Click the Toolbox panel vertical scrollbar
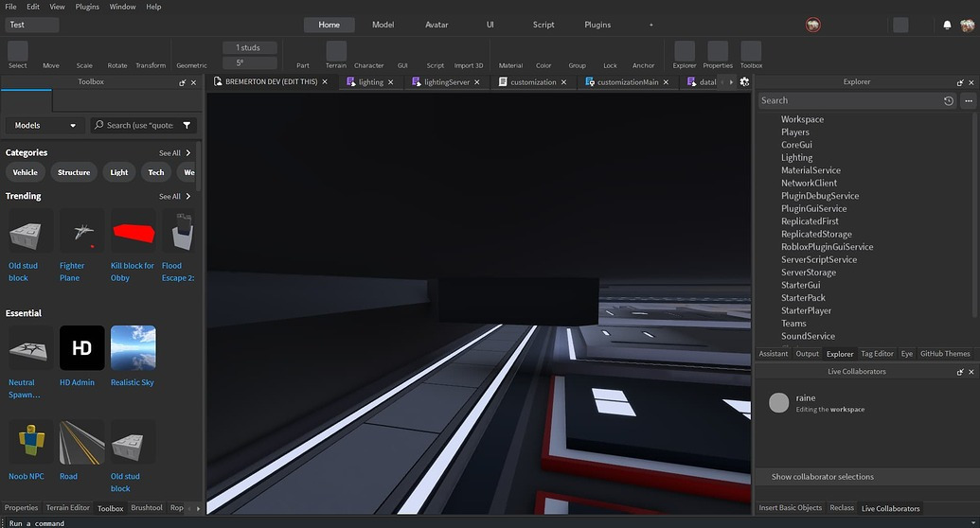 [x=199, y=167]
